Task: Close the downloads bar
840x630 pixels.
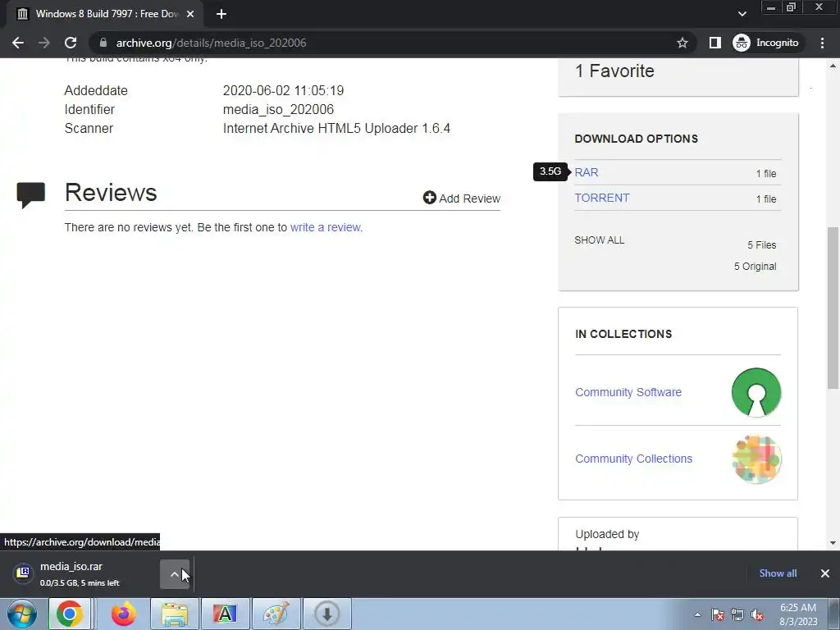Action: click(825, 573)
